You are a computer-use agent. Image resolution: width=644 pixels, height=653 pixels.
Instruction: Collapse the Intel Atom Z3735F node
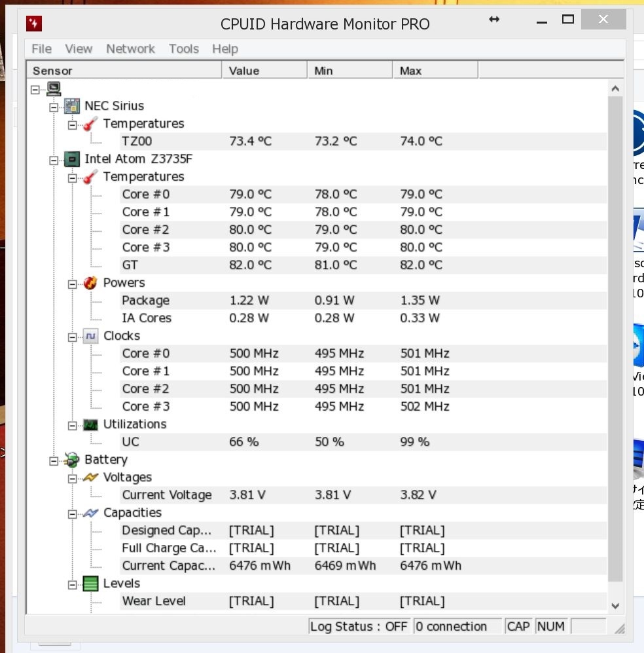[54, 160]
